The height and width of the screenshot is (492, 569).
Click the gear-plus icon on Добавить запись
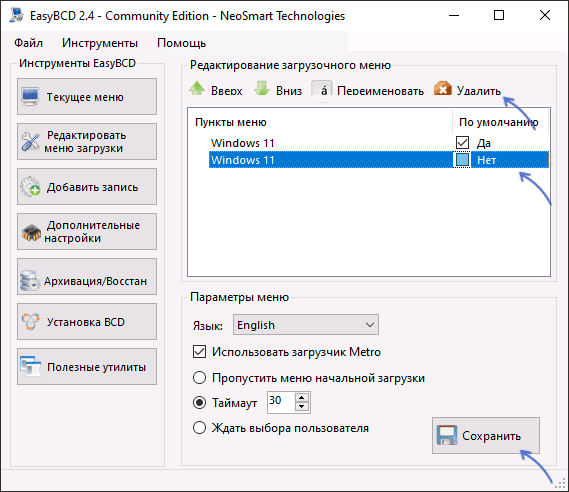click(x=30, y=187)
